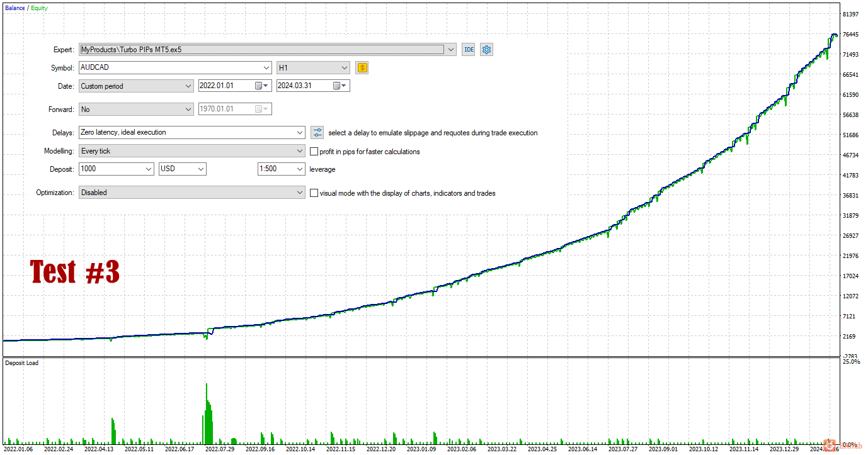This screenshot has width=868, height=455.
Task: Click the 25.0% deposit load axis label
Action: coord(850,362)
